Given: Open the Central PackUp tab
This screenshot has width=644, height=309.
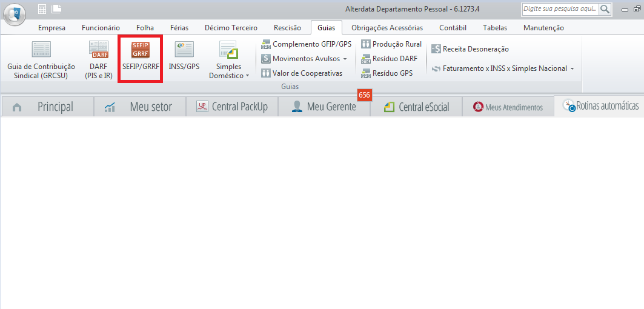Looking at the screenshot, I should (231, 107).
